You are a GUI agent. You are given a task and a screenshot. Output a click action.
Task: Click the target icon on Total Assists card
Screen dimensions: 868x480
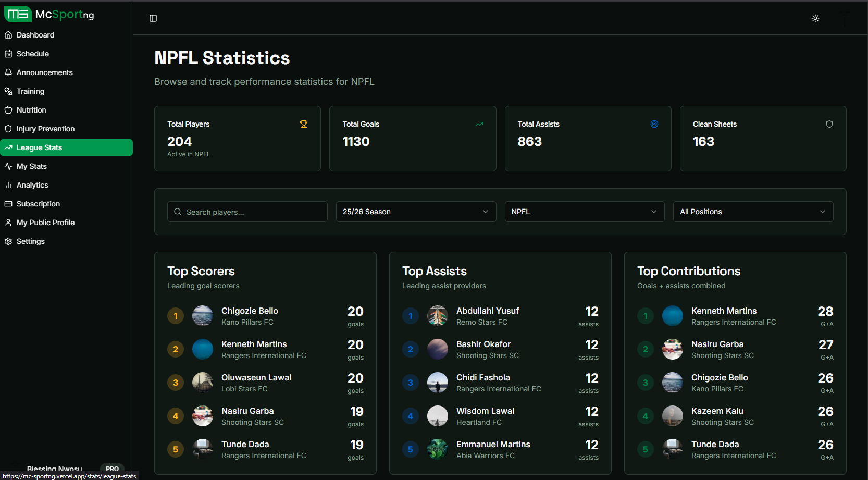pos(654,124)
